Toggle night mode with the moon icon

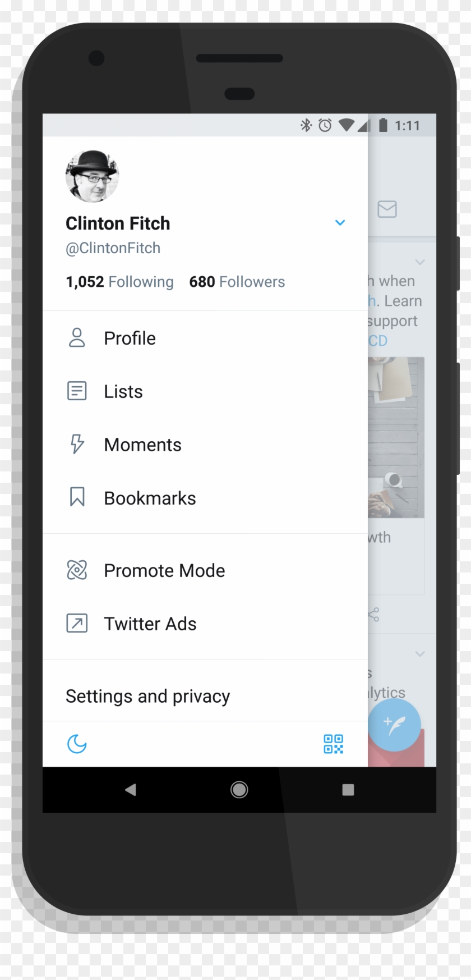tap(76, 744)
